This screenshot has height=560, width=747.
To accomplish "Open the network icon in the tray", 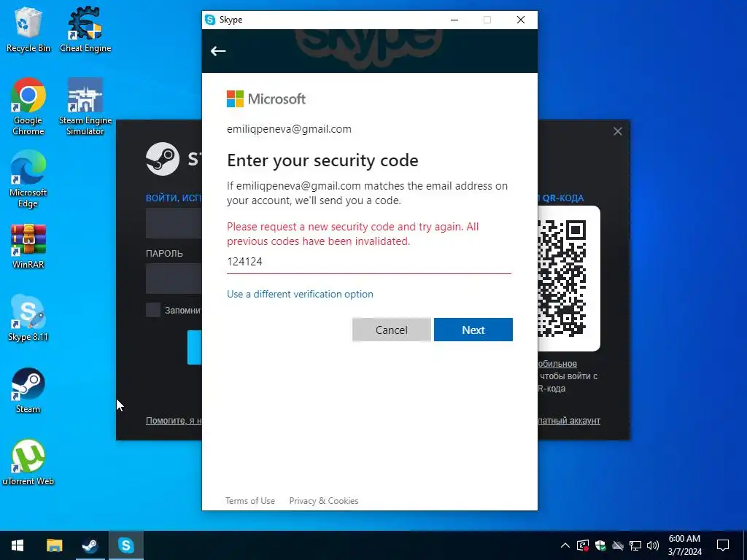I will point(635,545).
